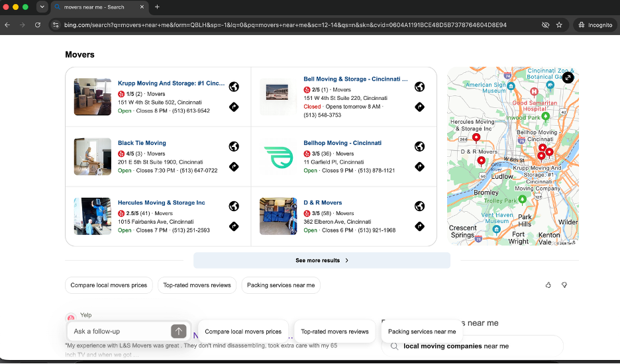Click floating Top-rated movers reviews suggestion
620x364 pixels.
pos(335,332)
